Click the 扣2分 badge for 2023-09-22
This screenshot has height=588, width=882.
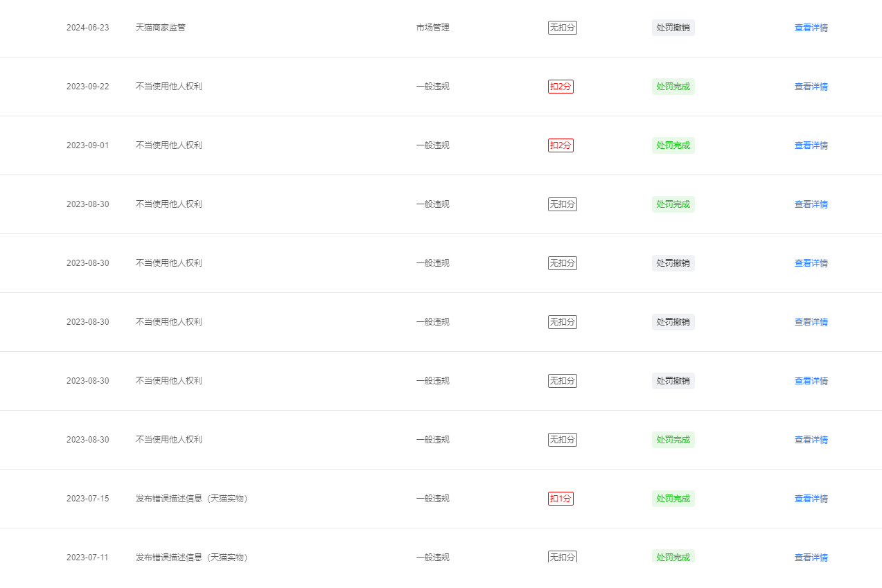coord(561,87)
